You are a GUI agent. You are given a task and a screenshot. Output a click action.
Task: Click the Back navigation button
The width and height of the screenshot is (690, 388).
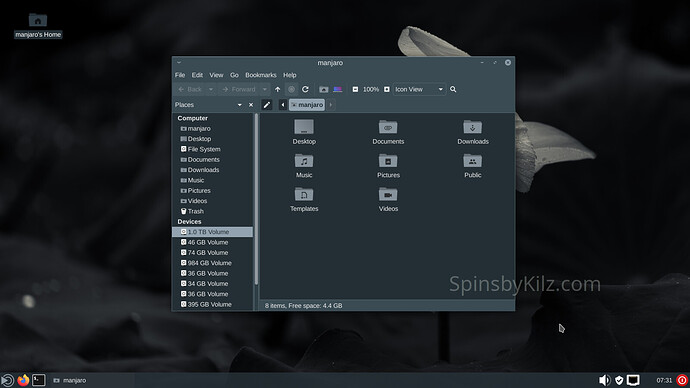190,89
